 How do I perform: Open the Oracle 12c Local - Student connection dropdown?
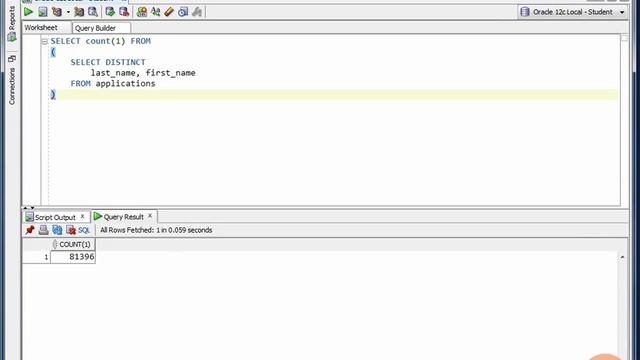pyautogui.click(x=622, y=12)
